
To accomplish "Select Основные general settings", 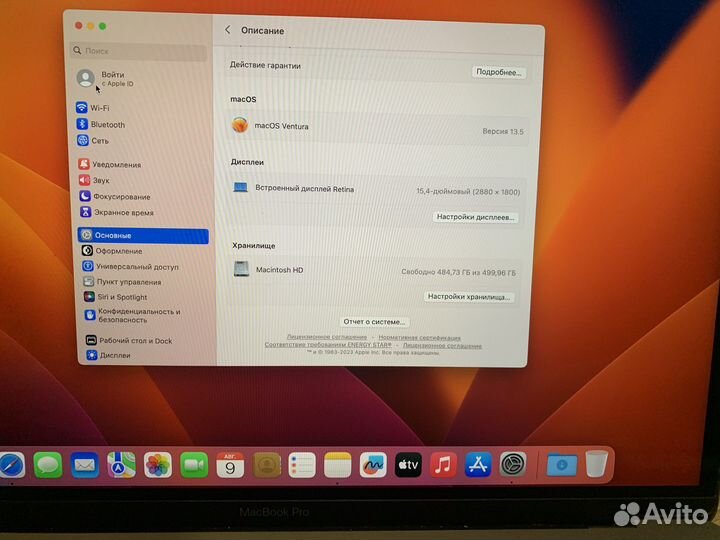I will [x=143, y=235].
